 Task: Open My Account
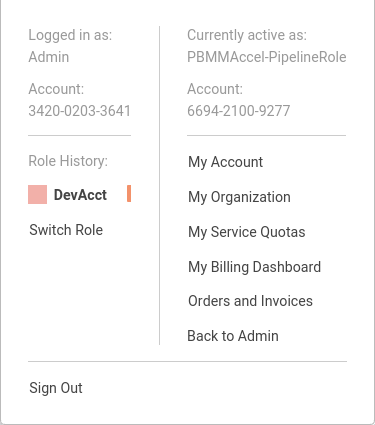click(x=225, y=162)
